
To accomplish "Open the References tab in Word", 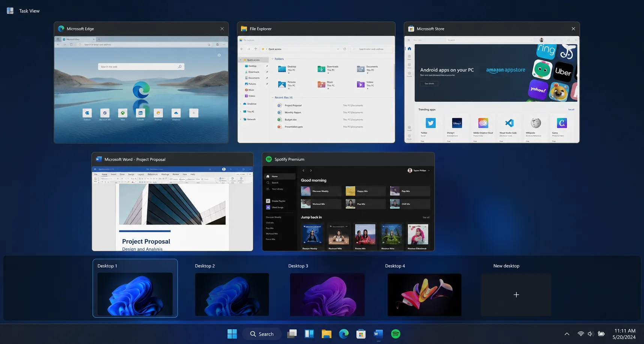I will coord(153,174).
